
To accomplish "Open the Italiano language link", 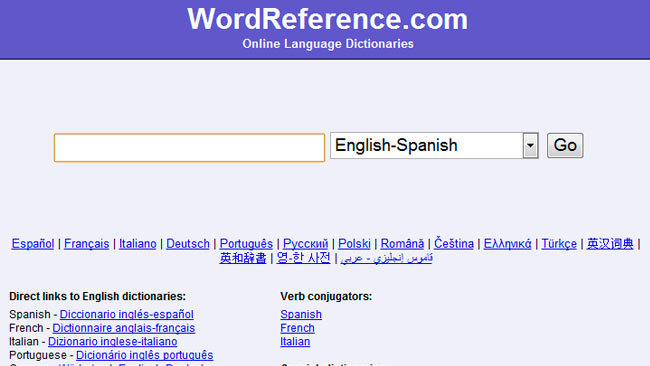I will pyautogui.click(x=138, y=244).
